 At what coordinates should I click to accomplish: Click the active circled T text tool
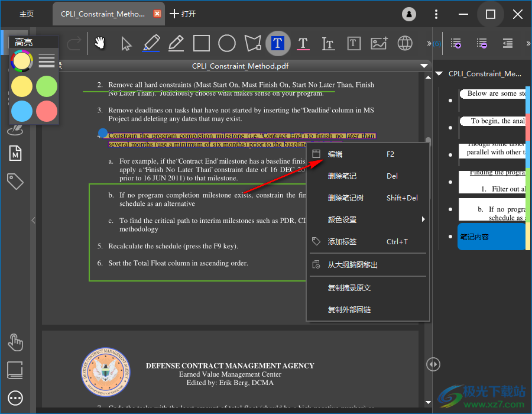pos(278,43)
